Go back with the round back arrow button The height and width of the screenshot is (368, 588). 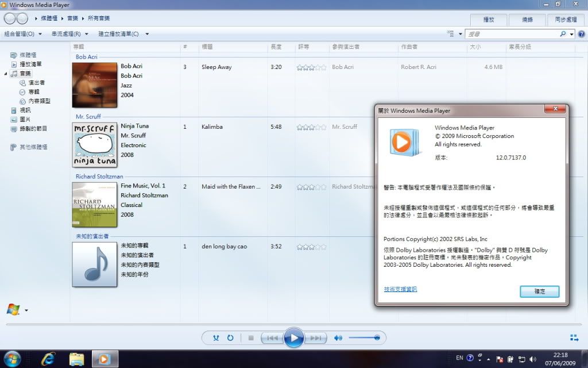10,18
